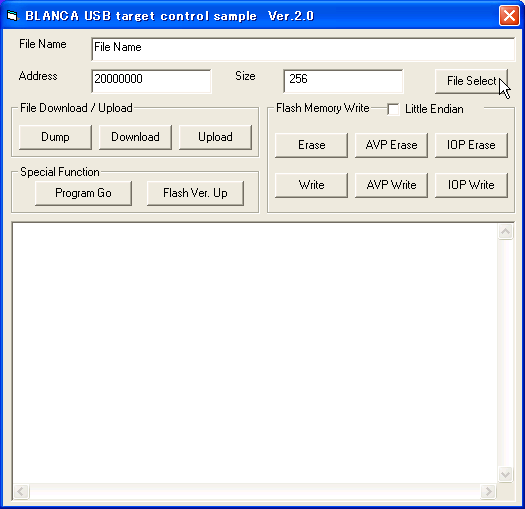Image resolution: width=525 pixels, height=509 pixels.
Task: Click the File Name input field
Action: pyautogui.click(x=303, y=49)
